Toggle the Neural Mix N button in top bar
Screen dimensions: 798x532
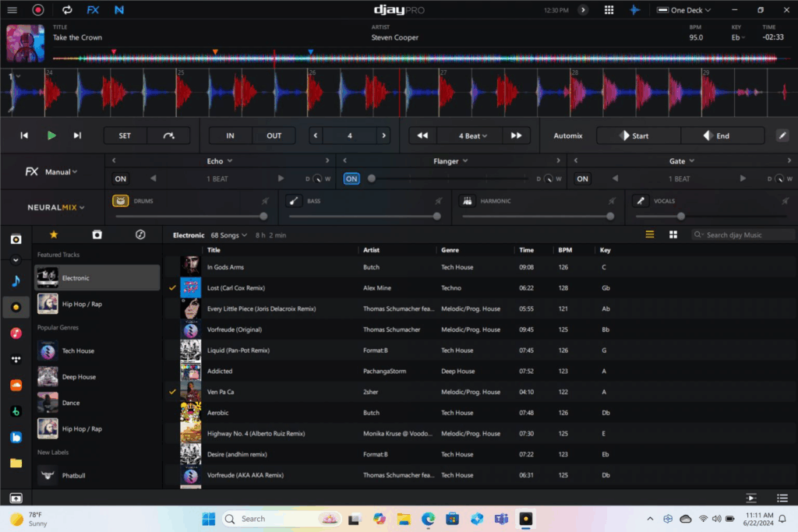[x=119, y=10]
